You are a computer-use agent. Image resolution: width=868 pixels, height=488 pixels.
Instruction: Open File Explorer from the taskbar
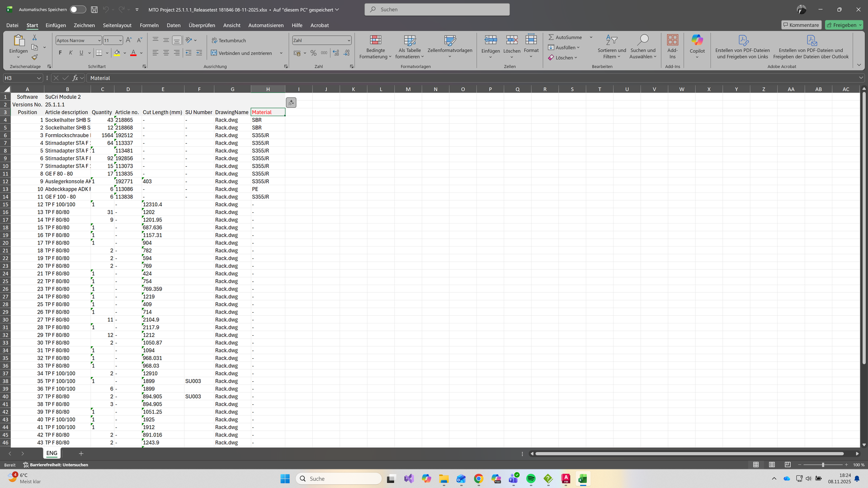point(443,479)
